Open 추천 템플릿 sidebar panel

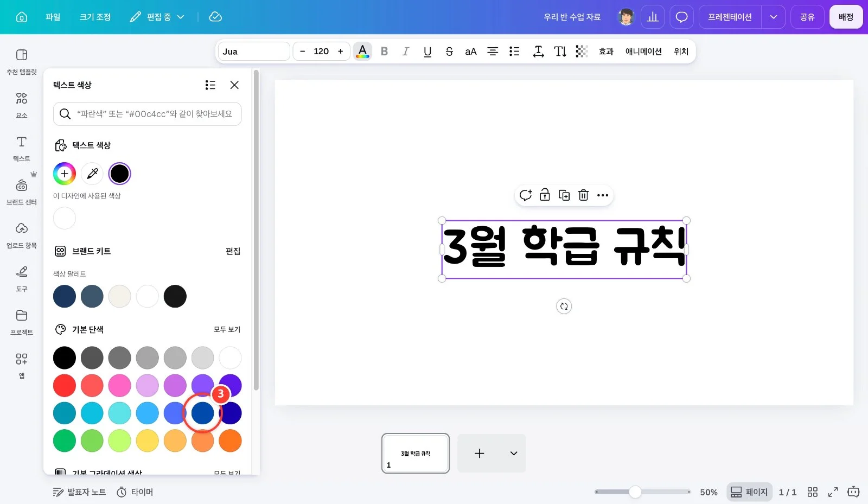22,62
